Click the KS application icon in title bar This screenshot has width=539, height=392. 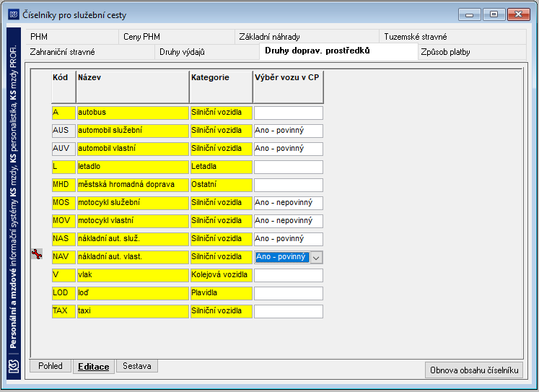tap(14, 14)
